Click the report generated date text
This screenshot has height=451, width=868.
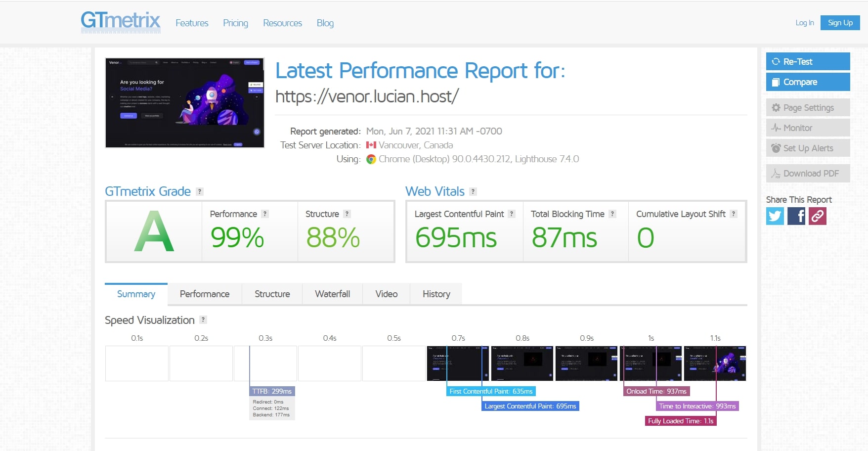(434, 131)
